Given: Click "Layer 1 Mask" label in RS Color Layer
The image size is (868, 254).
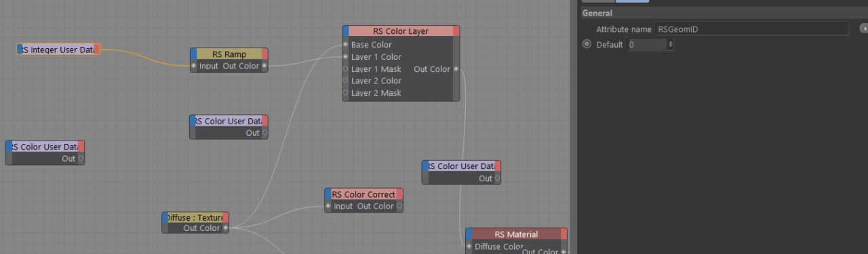Looking at the screenshot, I should pos(376,69).
